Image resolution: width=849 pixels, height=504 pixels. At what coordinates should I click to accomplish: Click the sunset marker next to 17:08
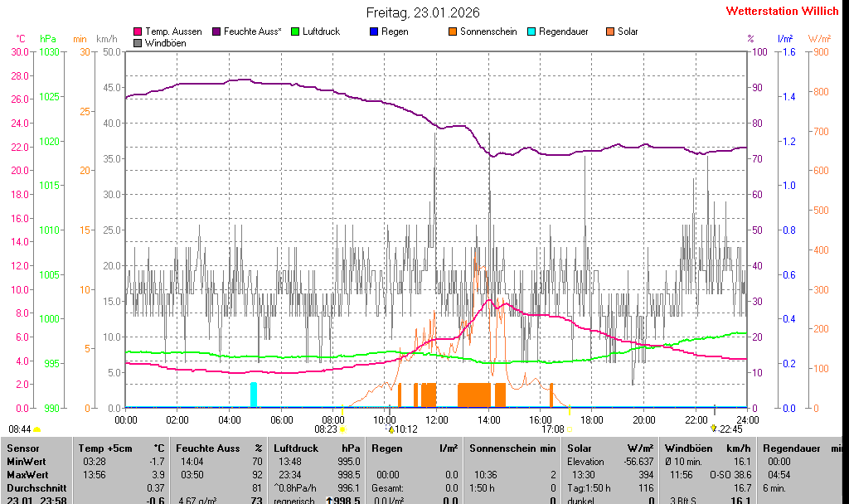tap(569, 429)
